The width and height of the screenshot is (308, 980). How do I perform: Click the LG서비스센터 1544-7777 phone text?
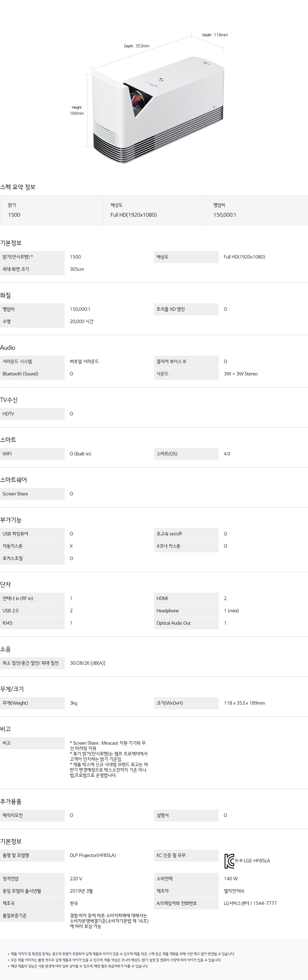point(250,903)
